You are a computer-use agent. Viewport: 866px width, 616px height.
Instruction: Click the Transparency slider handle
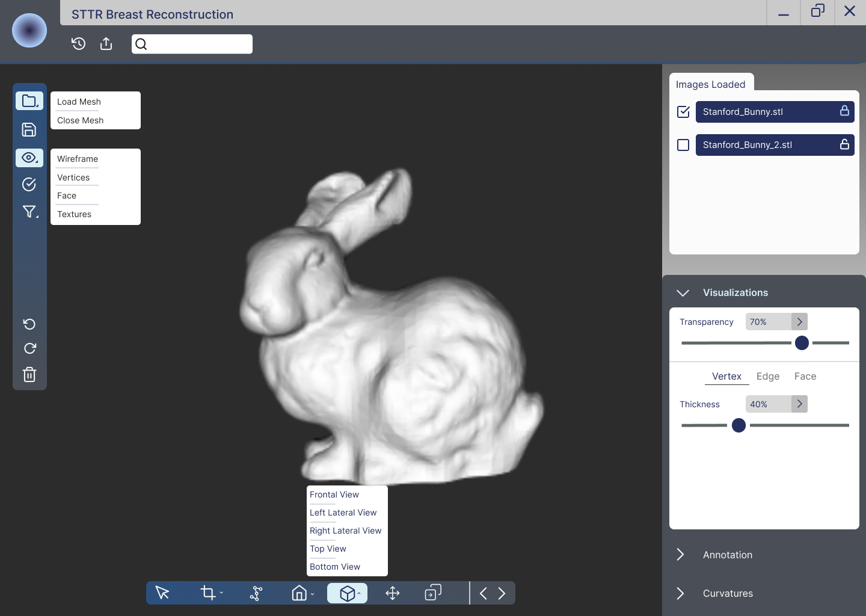[802, 343]
